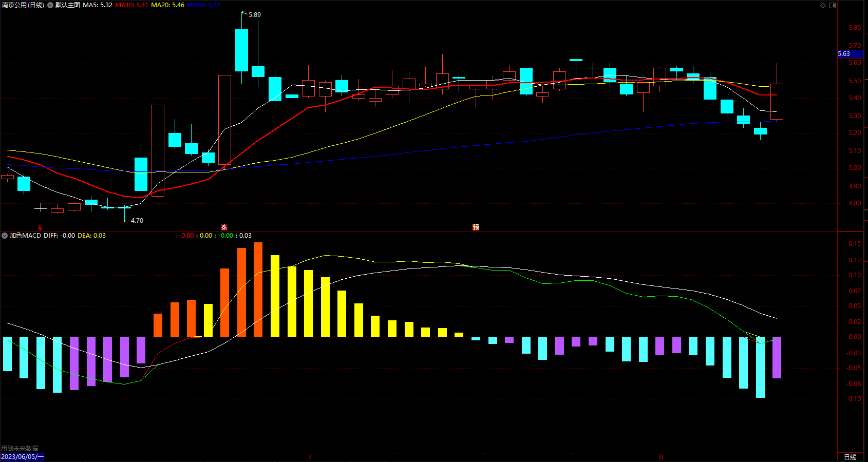Click the 南京公用 (日线) stock title
Image resolution: width=868 pixels, height=462 pixels.
coord(23,5)
